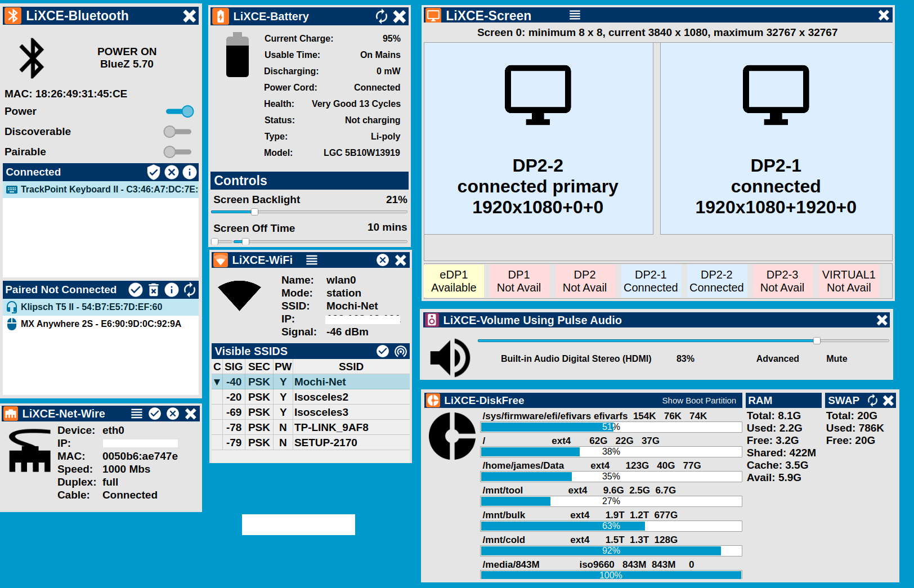914x588 pixels.
Task: Click the disconnect X-circle icon in LiXCE-WiFi title bar
Action: [x=383, y=260]
